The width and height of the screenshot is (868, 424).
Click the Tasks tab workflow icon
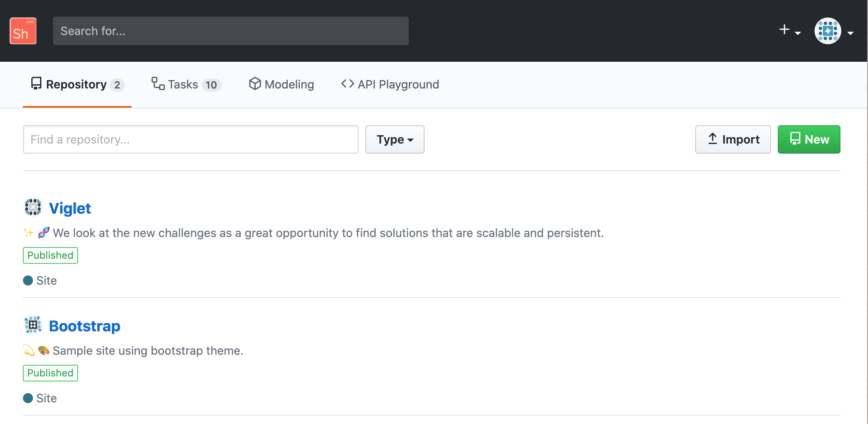(x=158, y=83)
